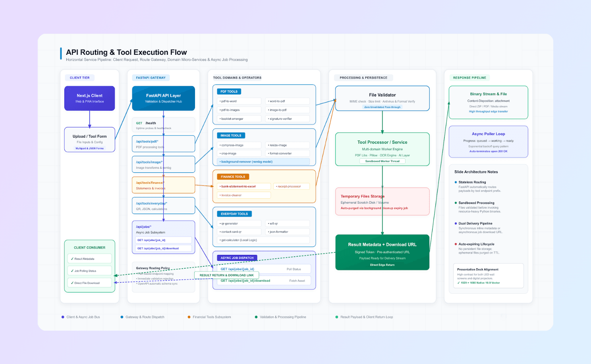Select the Tool Processor / Service box

[382, 149]
